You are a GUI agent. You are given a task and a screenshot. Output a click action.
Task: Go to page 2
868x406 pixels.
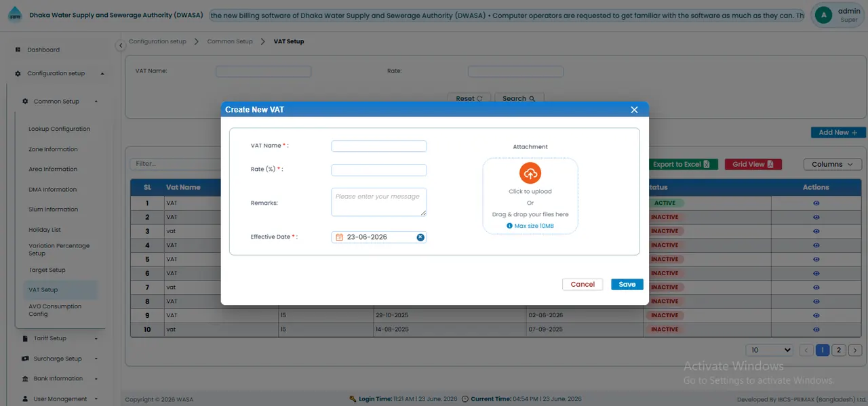tap(839, 350)
